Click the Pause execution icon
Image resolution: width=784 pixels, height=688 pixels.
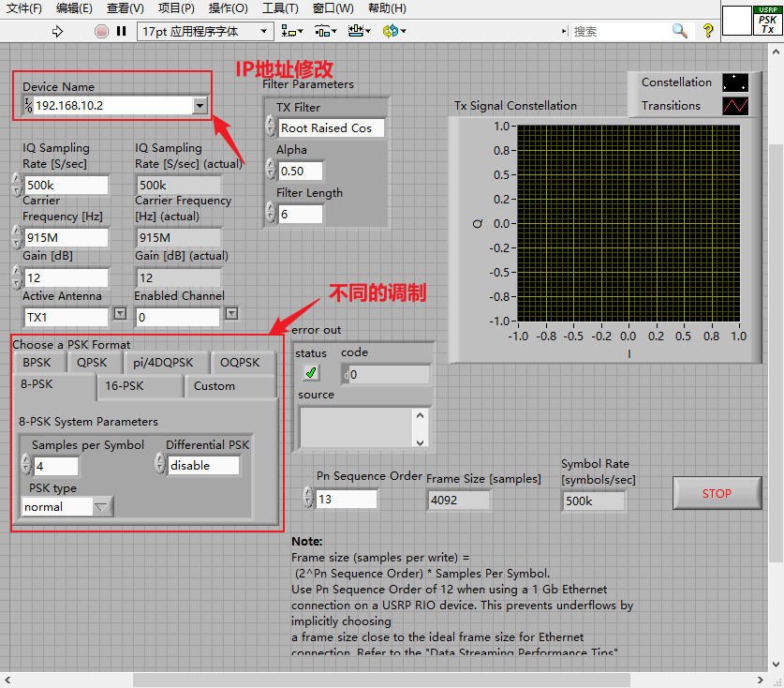tap(121, 31)
